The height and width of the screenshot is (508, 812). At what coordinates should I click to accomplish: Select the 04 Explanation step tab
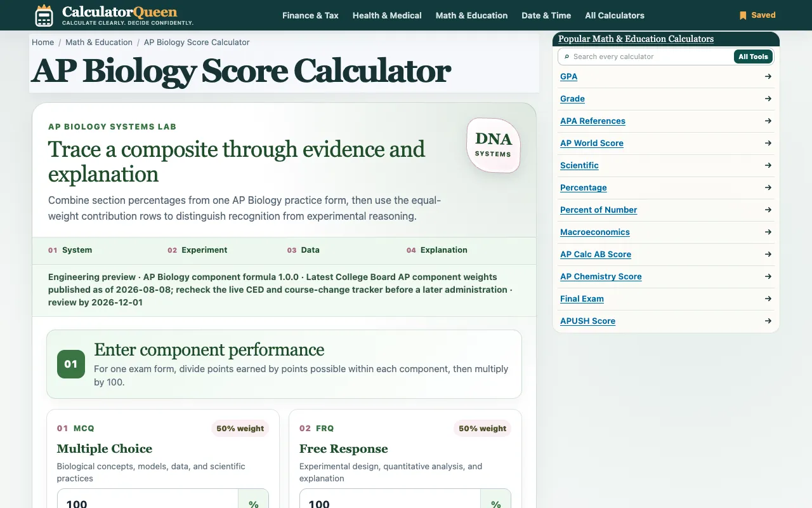(437, 250)
